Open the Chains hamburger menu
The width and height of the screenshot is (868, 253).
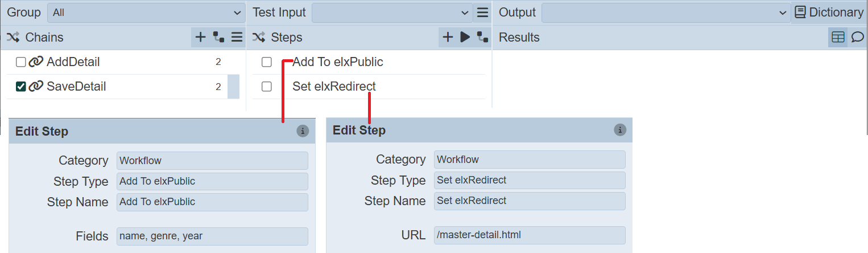pos(237,38)
